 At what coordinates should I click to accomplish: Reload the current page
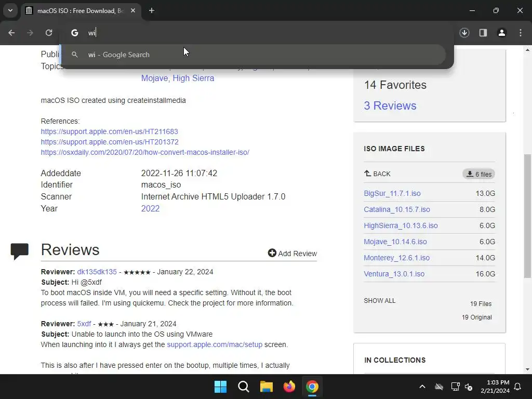pyautogui.click(x=49, y=33)
